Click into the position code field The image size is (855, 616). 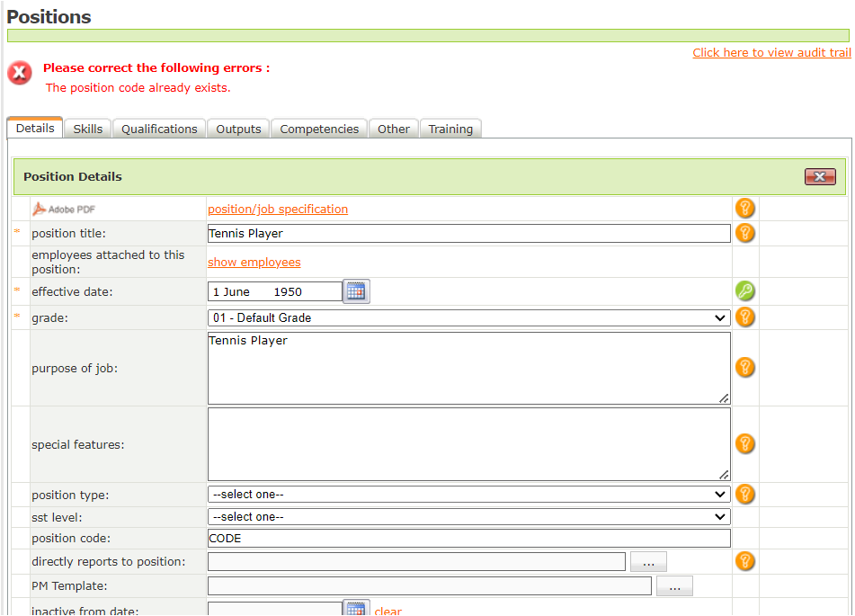[x=468, y=539]
